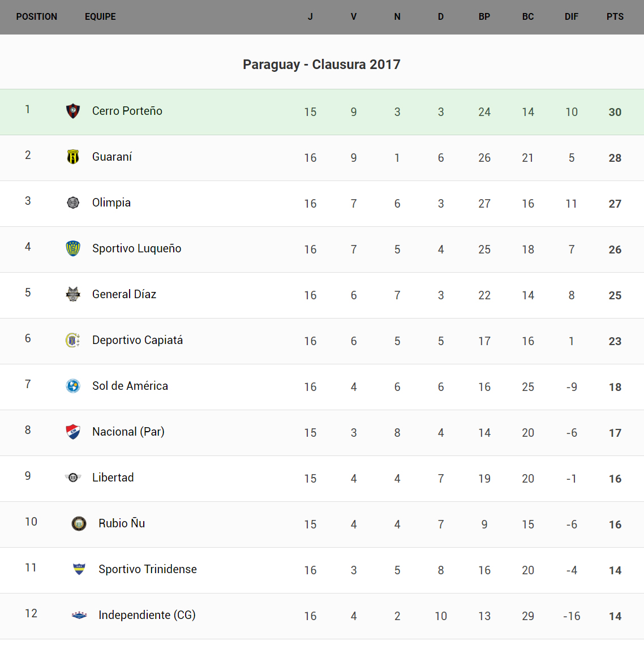Image resolution: width=644 pixels, height=645 pixels.
Task: Click the Deportivo Capiatá badge
Action: (73, 340)
